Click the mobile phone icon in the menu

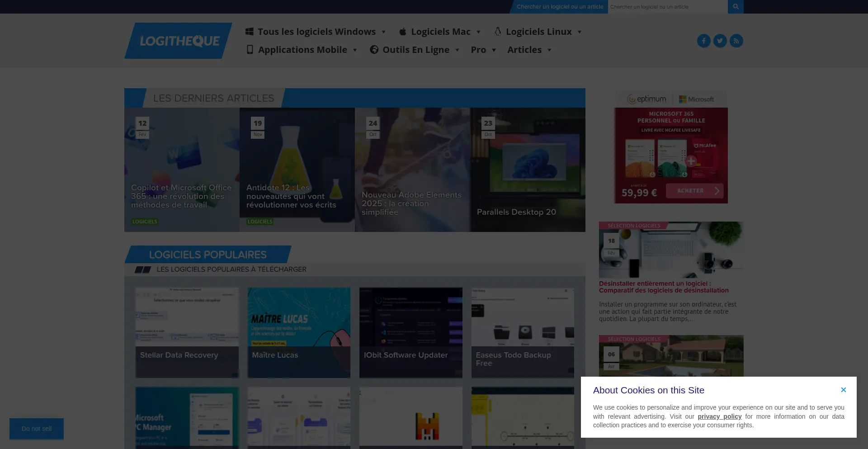(250, 50)
